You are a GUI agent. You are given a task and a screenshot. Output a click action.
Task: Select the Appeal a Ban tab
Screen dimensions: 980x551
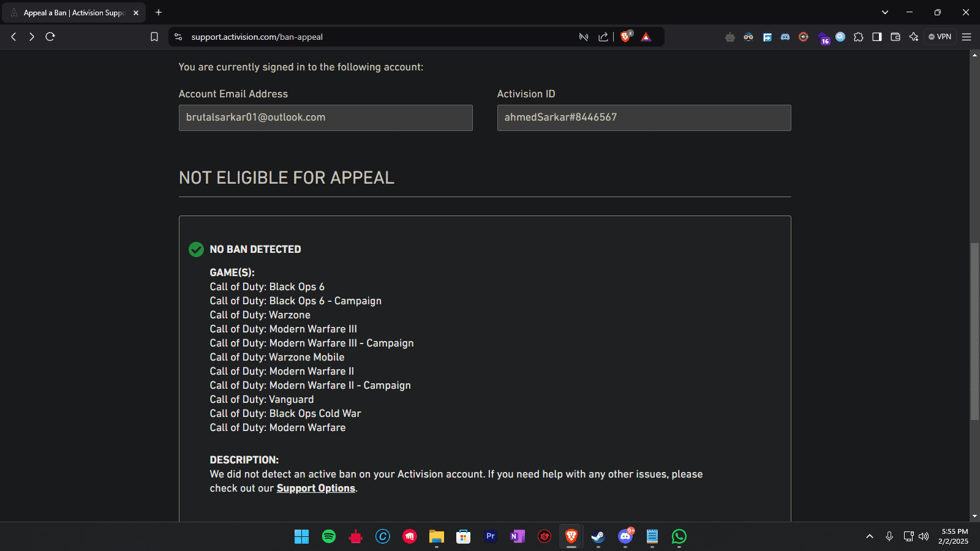[73, 12]
